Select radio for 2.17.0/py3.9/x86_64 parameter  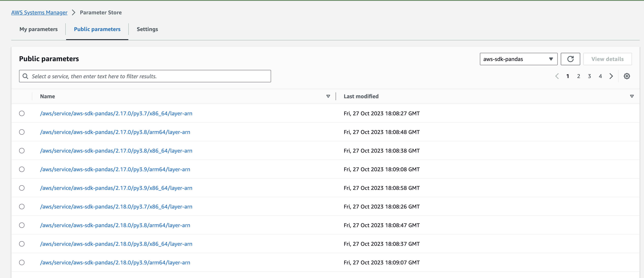[x=22, y=188]
